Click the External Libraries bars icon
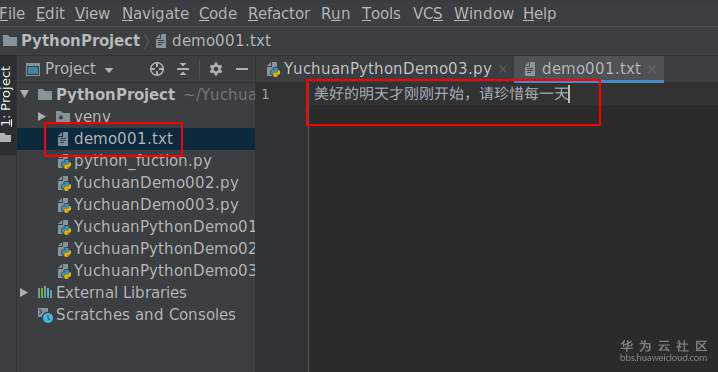Screen dimensions: 718x372 tap(45, 292)
